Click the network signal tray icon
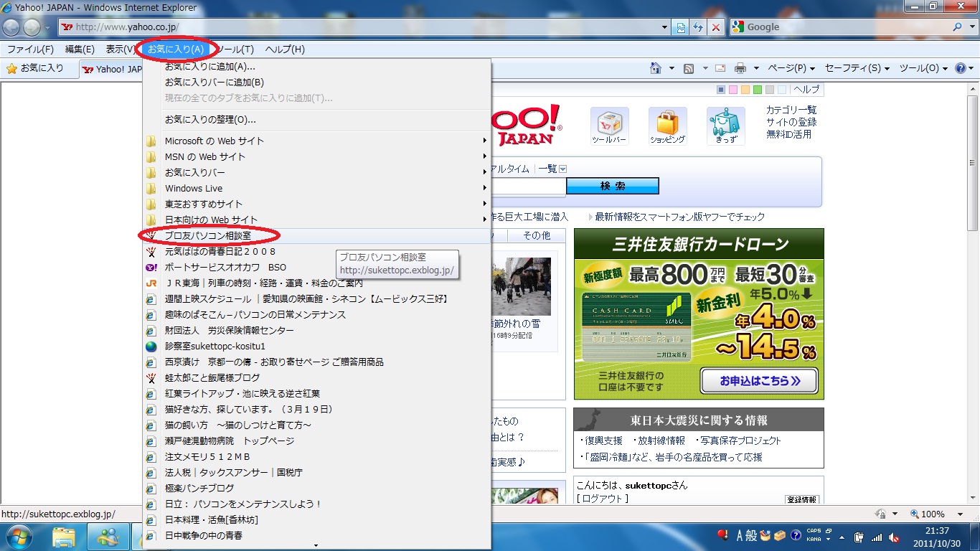The width and height of the screenshot is (980, 551). 877,537
